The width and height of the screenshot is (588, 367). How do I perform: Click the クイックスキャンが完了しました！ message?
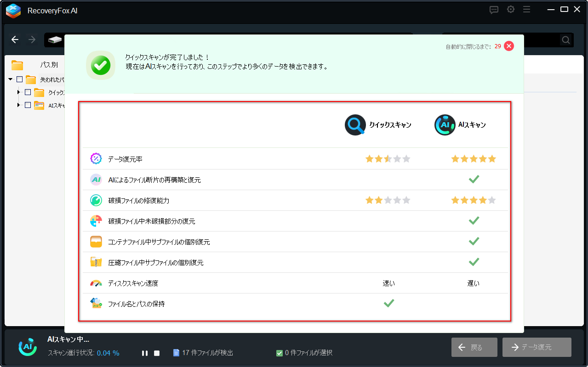168,57
